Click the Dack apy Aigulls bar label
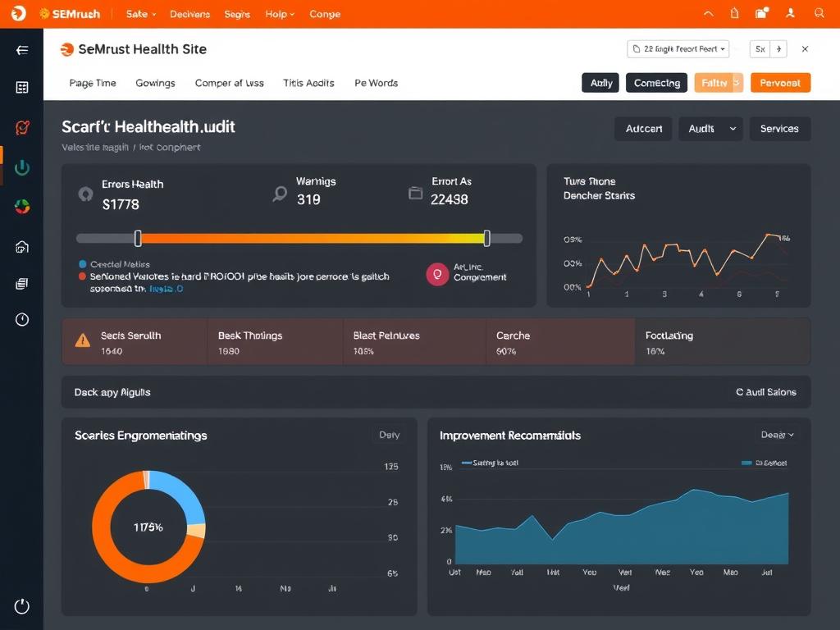 tap(112, 392)
